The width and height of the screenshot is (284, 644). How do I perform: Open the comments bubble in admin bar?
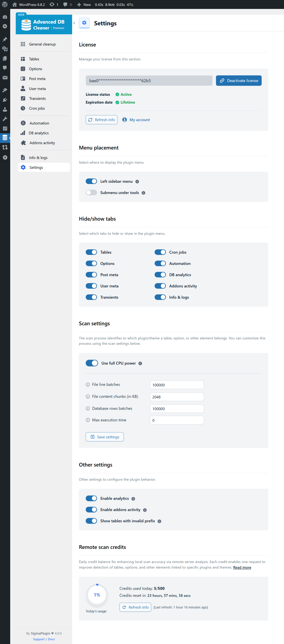coord(67,4)
